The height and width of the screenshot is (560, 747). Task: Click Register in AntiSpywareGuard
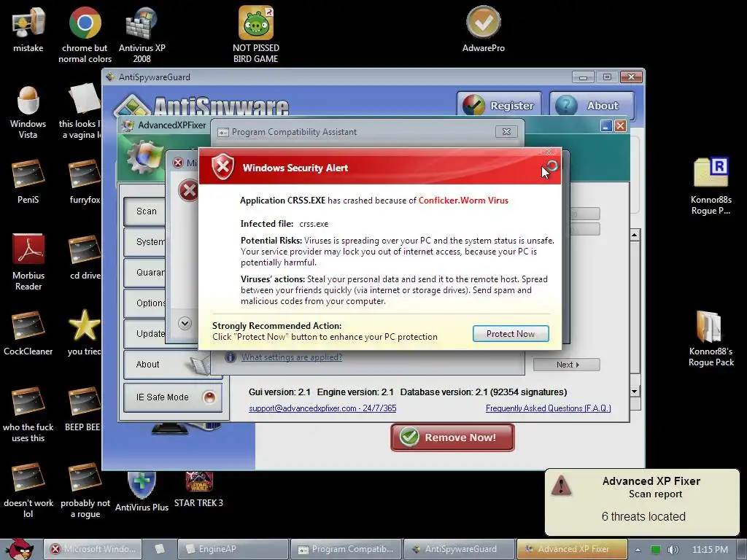(499, 105)
